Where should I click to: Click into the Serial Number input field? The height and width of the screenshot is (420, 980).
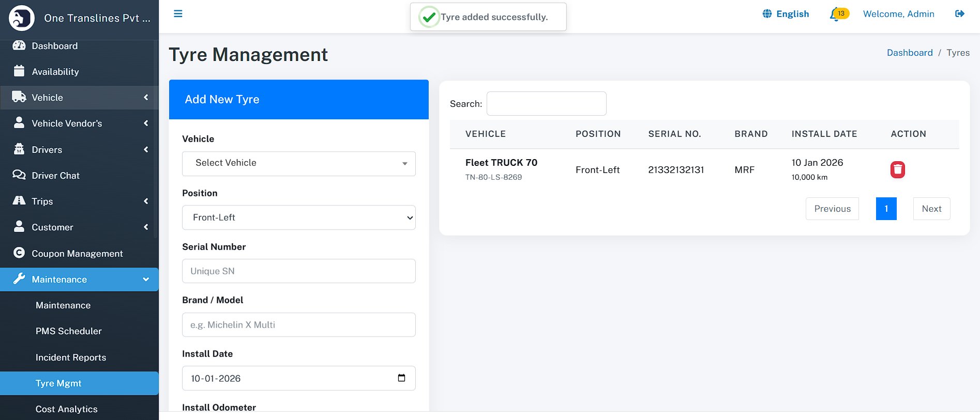point(298,271)
